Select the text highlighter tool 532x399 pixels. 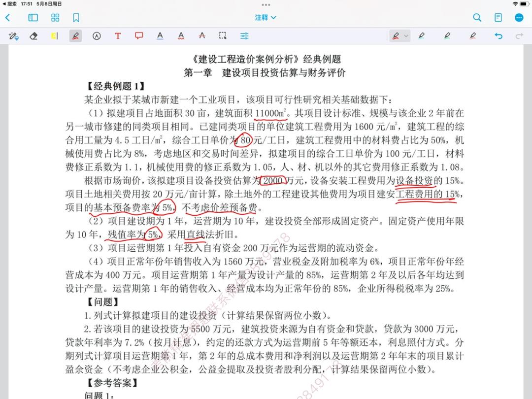pos(55,35)
